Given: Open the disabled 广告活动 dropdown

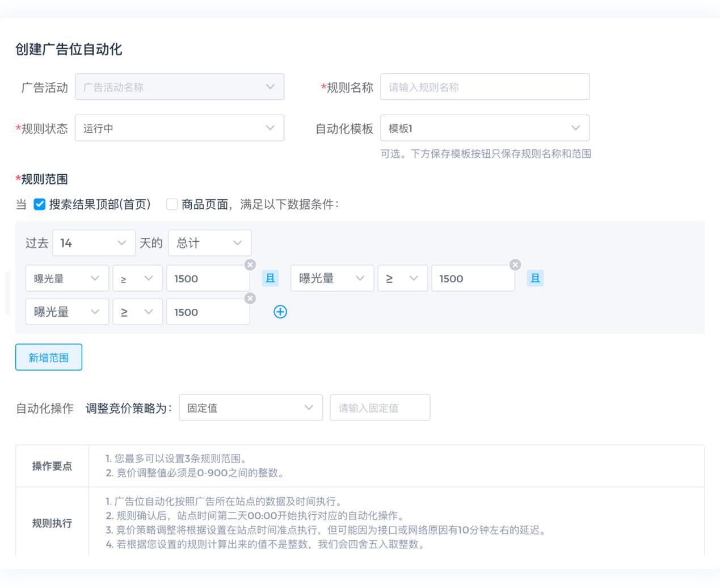Looking at the screenshot, I should pos(179,87).
